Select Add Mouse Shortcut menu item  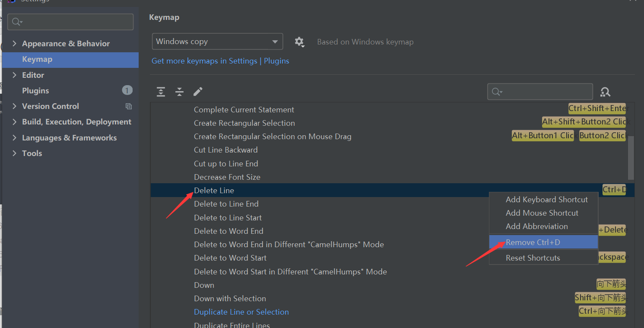click(543, 213)
